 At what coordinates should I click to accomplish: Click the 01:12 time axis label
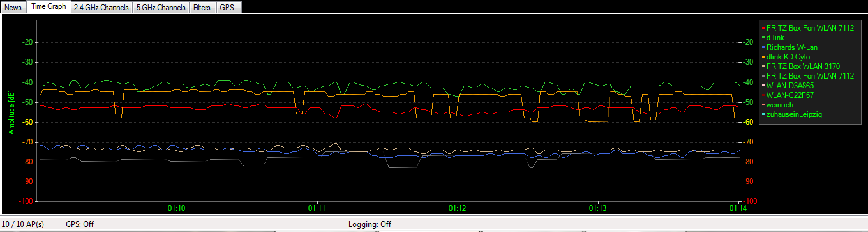click(457, 208)
